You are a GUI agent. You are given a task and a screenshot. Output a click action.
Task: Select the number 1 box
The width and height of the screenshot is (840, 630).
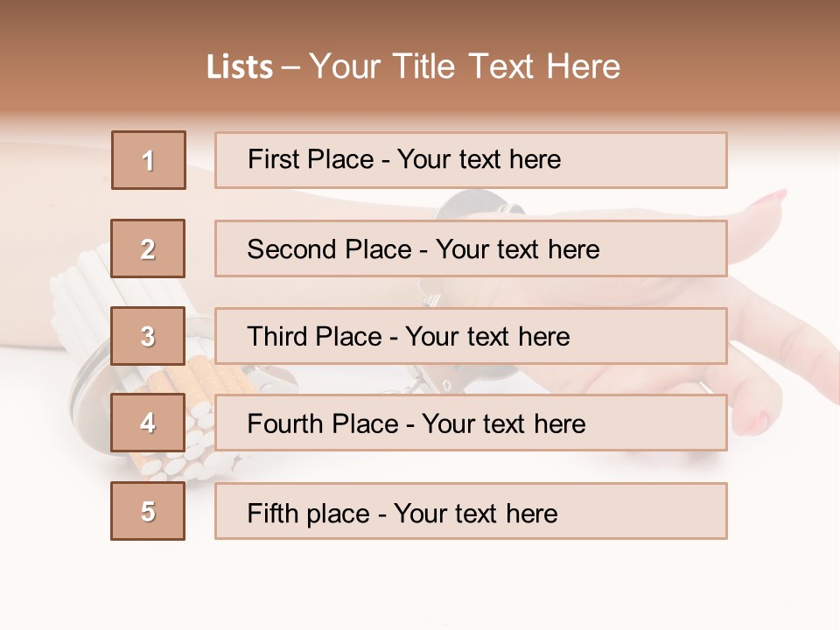[149, 160]
